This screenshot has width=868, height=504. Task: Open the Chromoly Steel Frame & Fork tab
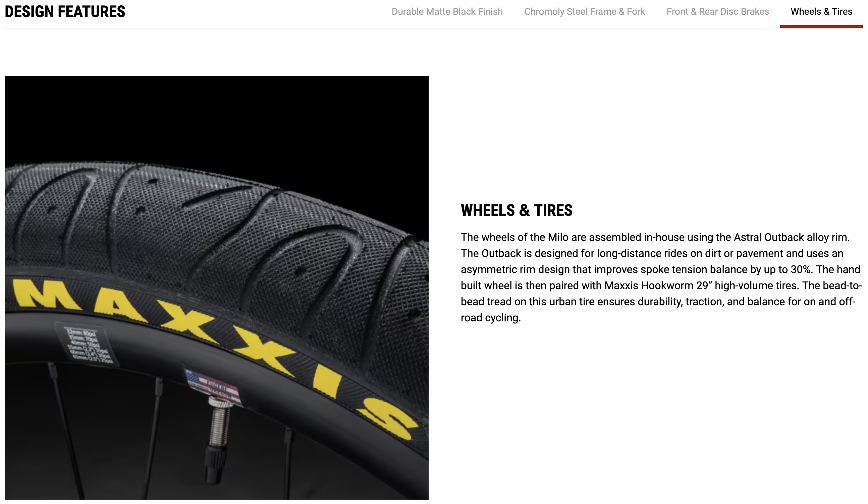[585, 12]
